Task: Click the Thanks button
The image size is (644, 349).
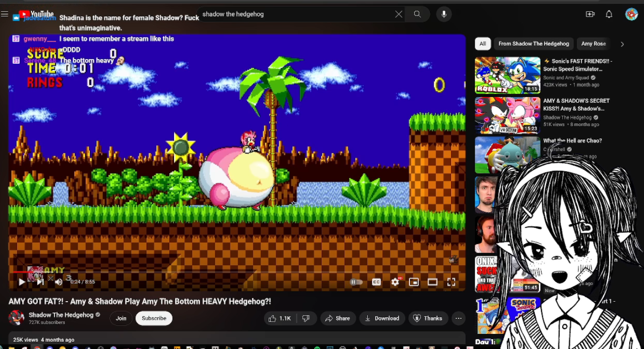Action: click(428, 318)
